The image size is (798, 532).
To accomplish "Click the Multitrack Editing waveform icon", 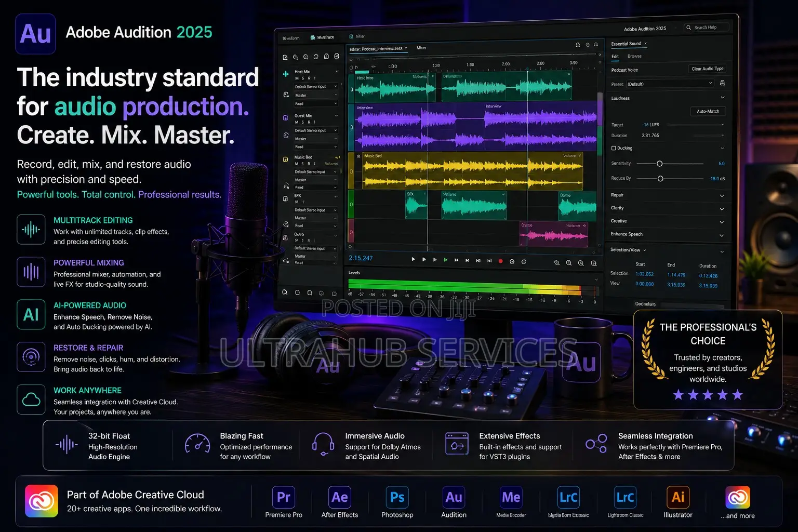I will point(31,229).
